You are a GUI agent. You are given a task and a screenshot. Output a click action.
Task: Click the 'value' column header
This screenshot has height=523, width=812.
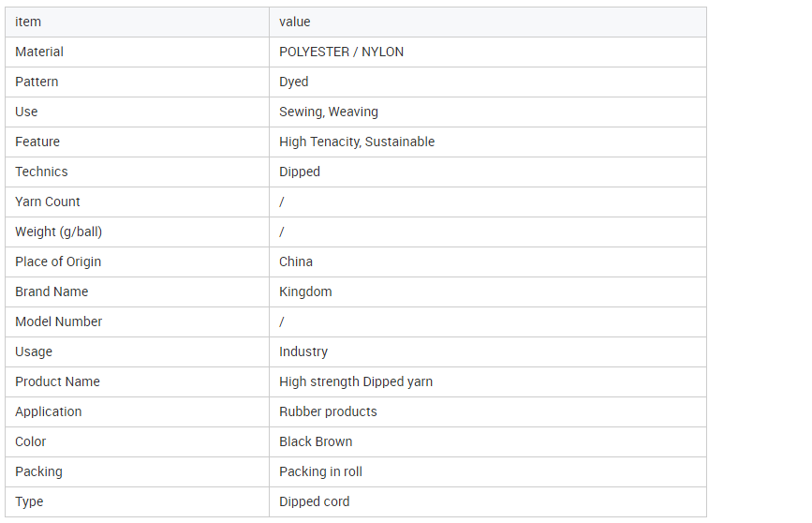(x=294, y=22)
